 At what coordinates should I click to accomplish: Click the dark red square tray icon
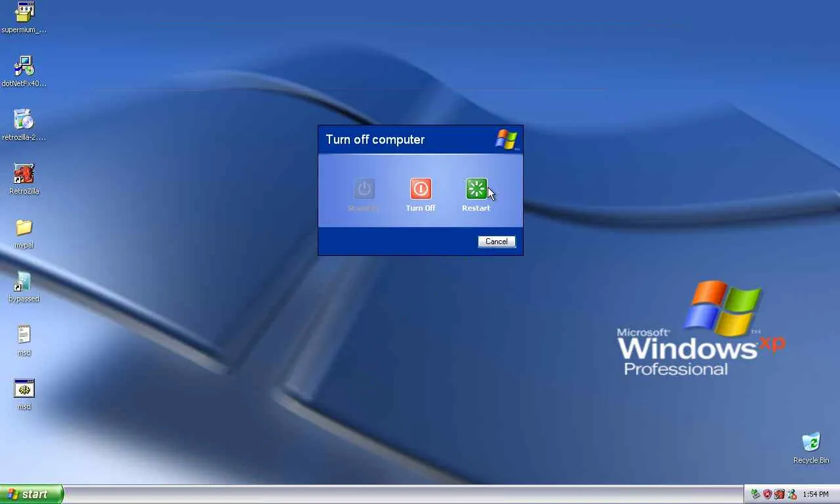780,494
